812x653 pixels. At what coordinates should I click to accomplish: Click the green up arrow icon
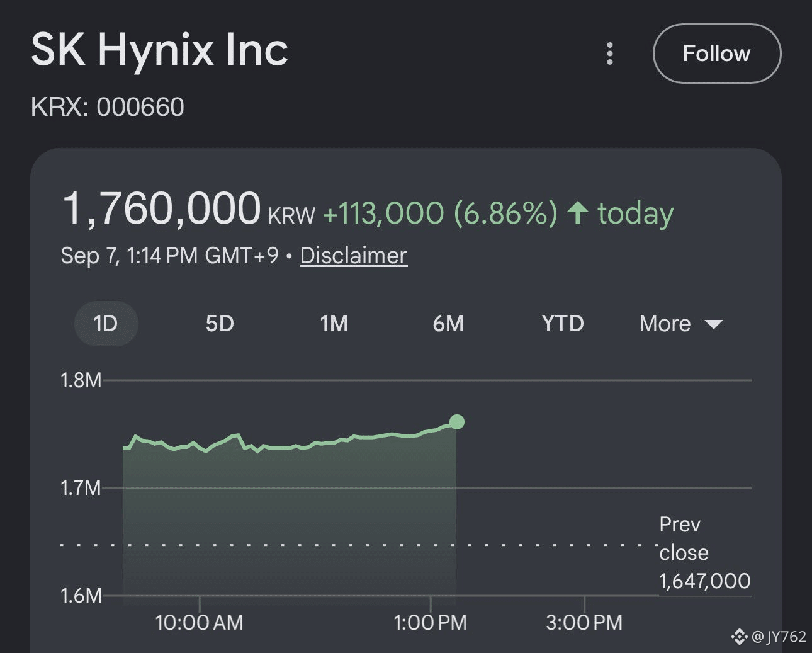578,213
